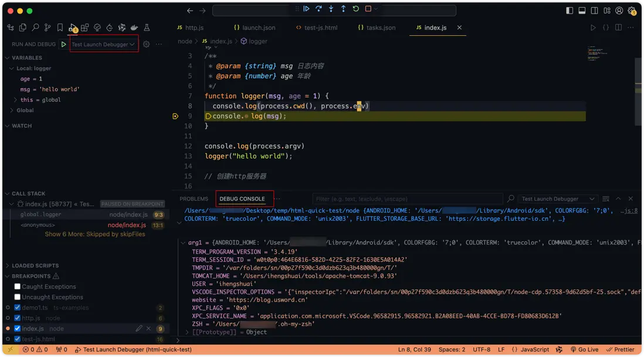Click Show 6 More skipped frames link
The height and width of the screenshot is (357, 644).
(x=95, y=234)
